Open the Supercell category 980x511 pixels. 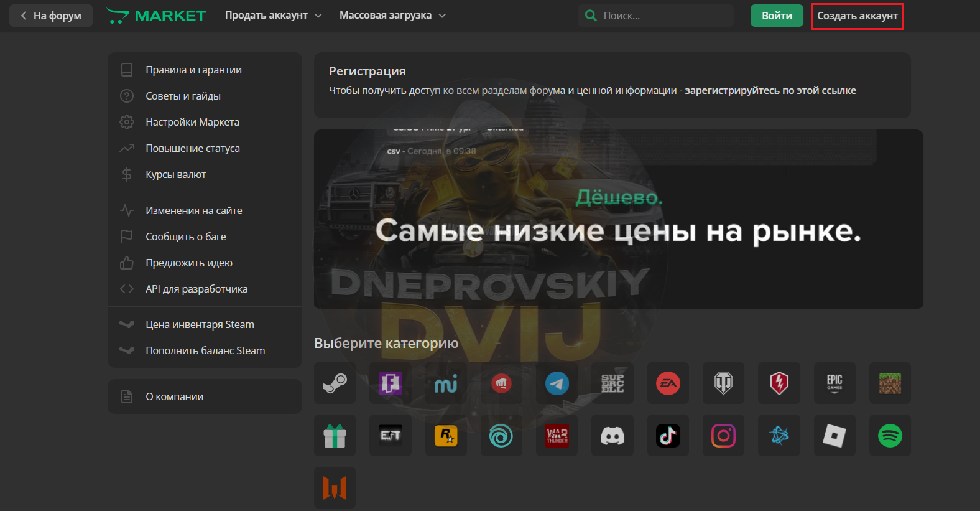click(x=612, y=383)
